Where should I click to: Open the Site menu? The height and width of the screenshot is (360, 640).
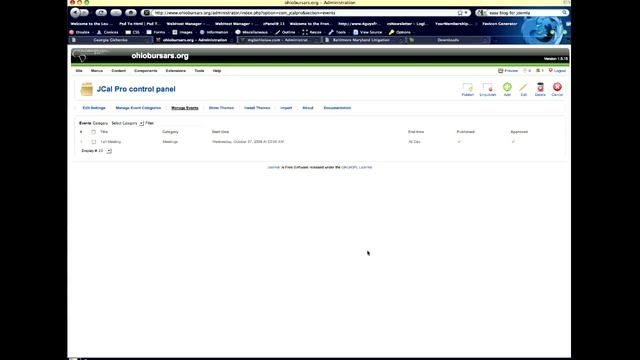click(x=79, y=71)
